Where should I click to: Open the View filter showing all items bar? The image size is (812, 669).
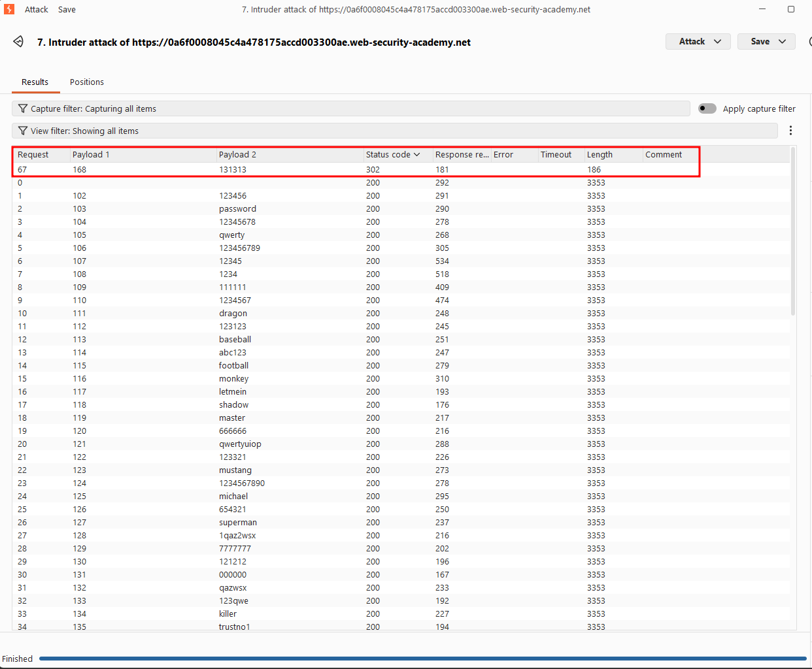394,131
